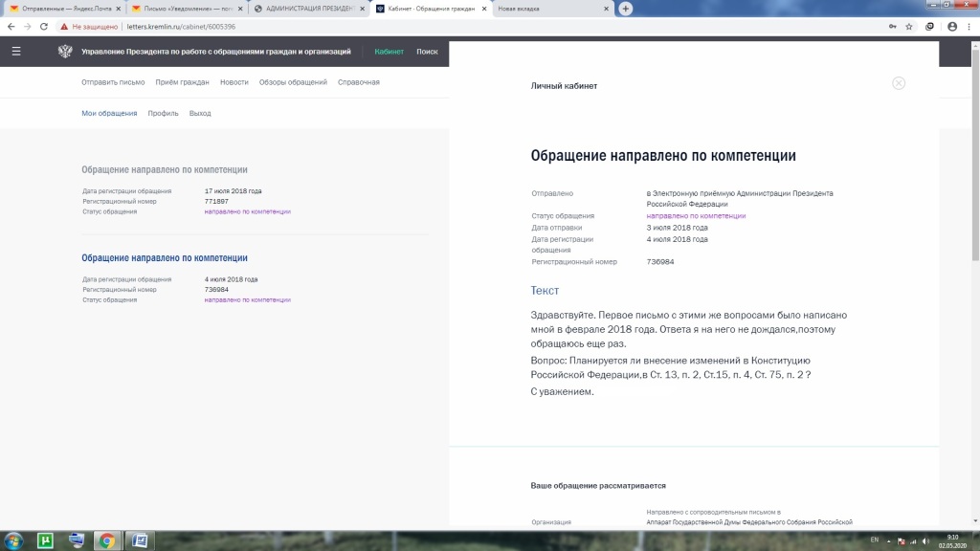Click the Выход logout link
Viewport: 980px width, 551px height.
coord(200,113)
